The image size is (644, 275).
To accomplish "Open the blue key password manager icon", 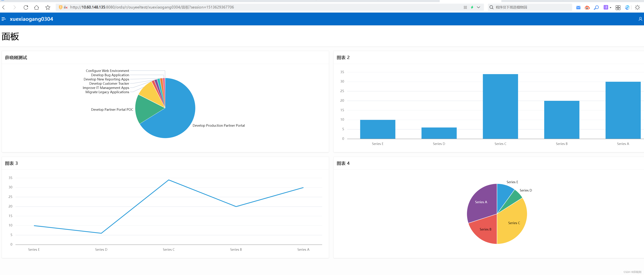I will [597, 7].
